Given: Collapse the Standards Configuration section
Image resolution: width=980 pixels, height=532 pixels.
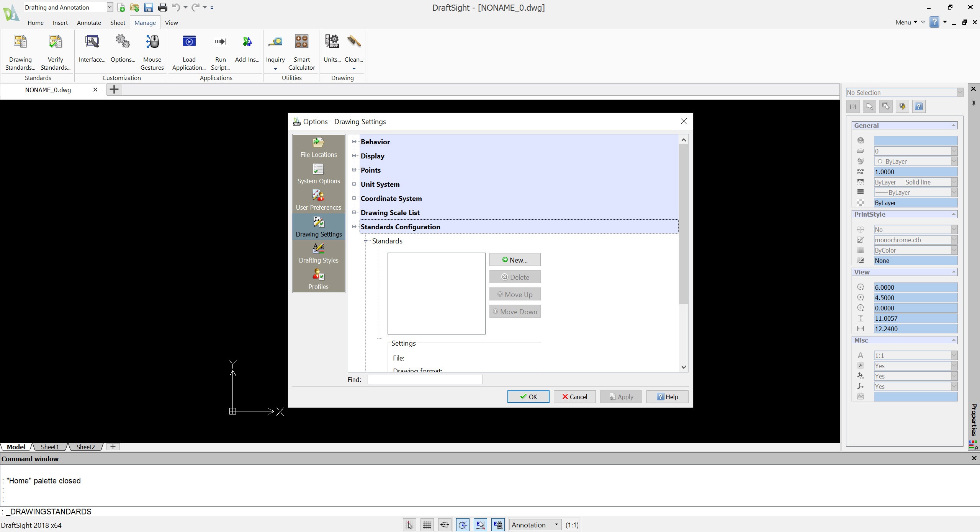Looking at the screenshot, I should tap(354, 227).
